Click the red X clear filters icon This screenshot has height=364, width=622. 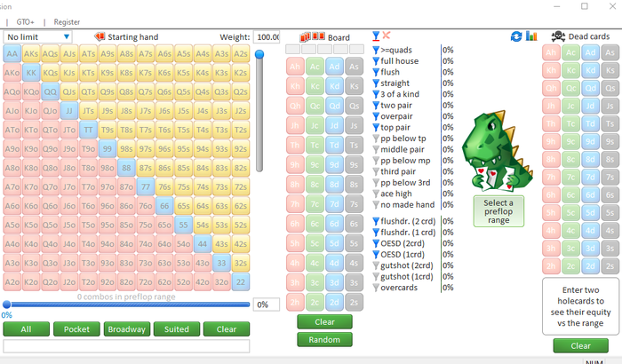click(386, 36)
